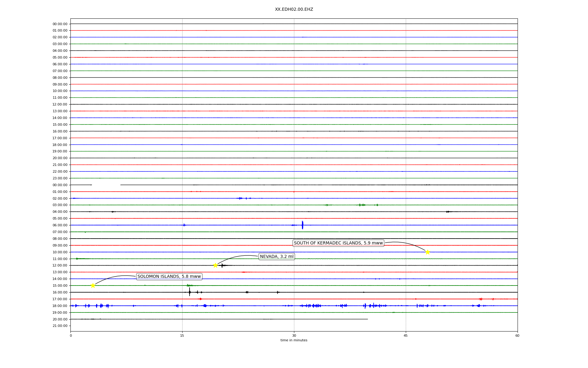Select the 'NEVADA, 3.2 ml' annotation box
Viewport: 588px width, 368px height.
[277, 256]
